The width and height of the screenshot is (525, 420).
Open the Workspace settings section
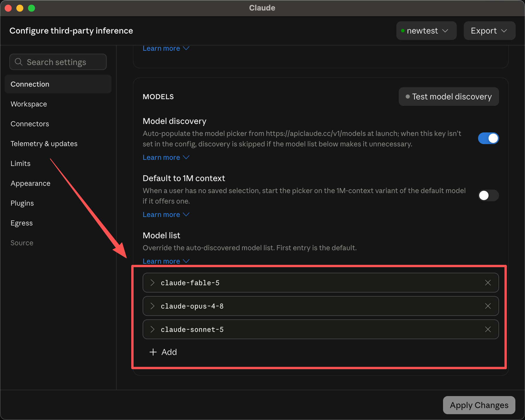[58, 104]
